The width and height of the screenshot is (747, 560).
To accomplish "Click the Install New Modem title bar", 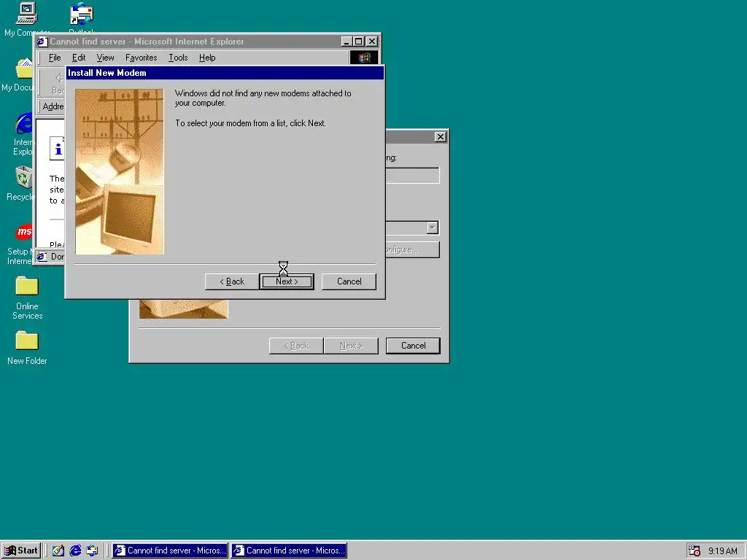I will (225, 73).
